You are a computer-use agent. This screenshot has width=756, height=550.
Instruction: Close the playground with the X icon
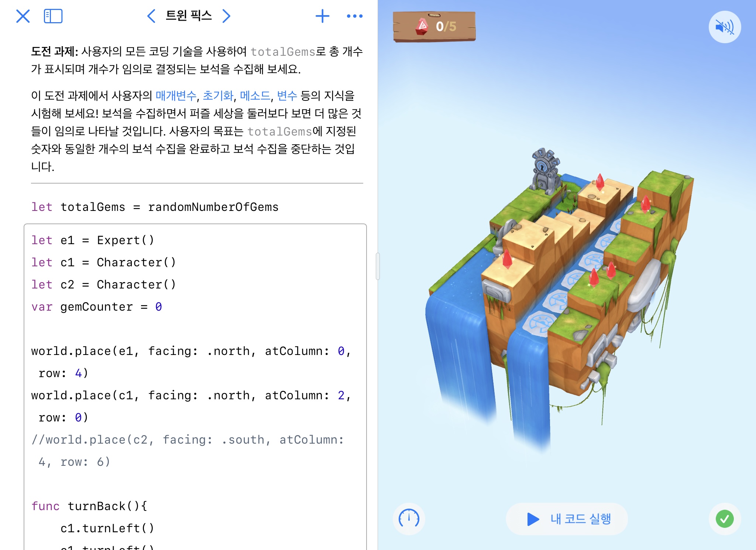[x=23, y=16]
